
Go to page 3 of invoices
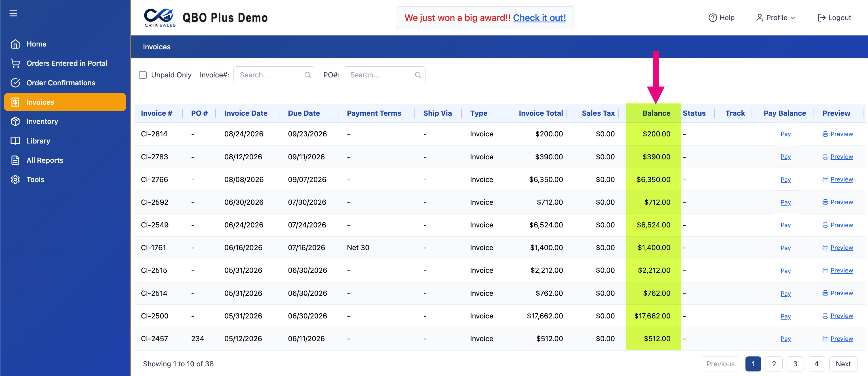coord(795,364)
